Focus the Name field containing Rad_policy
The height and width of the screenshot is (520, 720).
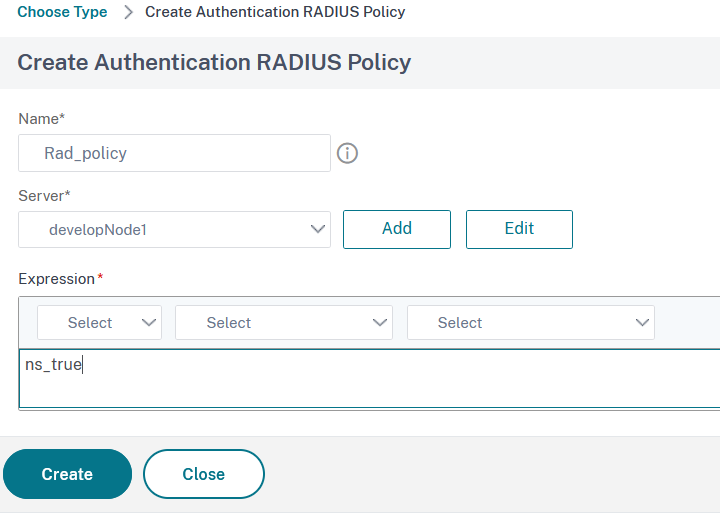click(x=174, y=153)
